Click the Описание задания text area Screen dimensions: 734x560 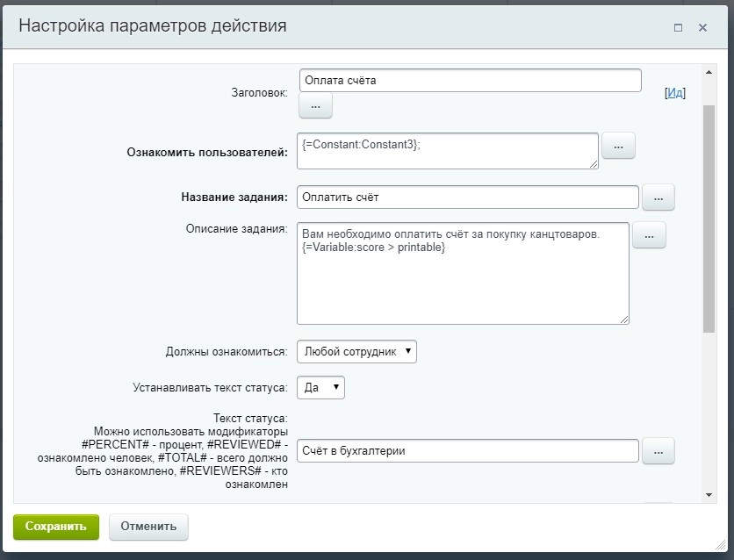(464, 274)
